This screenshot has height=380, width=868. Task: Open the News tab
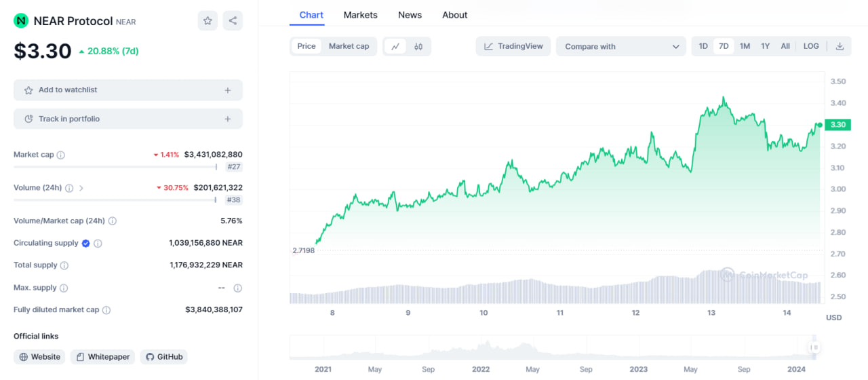point(410,15)
